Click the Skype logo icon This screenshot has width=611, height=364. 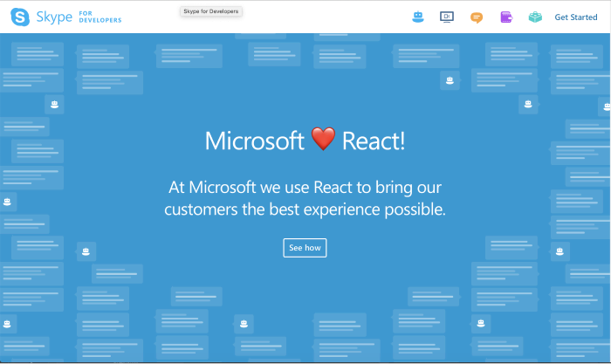point(20,17)
